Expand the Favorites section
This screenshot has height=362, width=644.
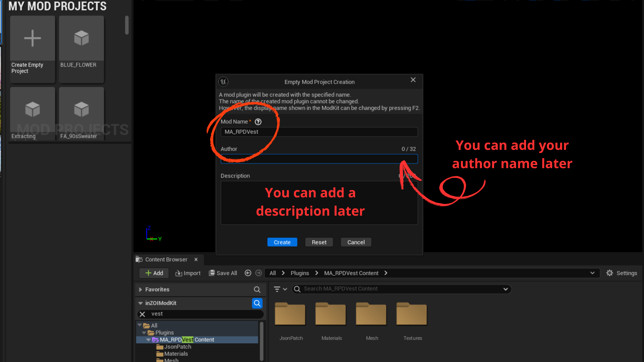(141, 290)
